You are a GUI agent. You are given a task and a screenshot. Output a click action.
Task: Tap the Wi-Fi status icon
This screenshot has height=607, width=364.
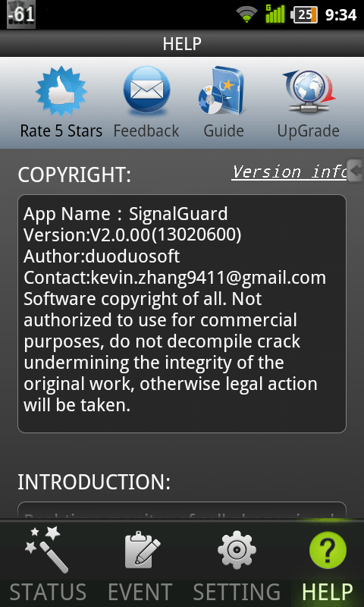pyautogui.click(x=246, y=14)
